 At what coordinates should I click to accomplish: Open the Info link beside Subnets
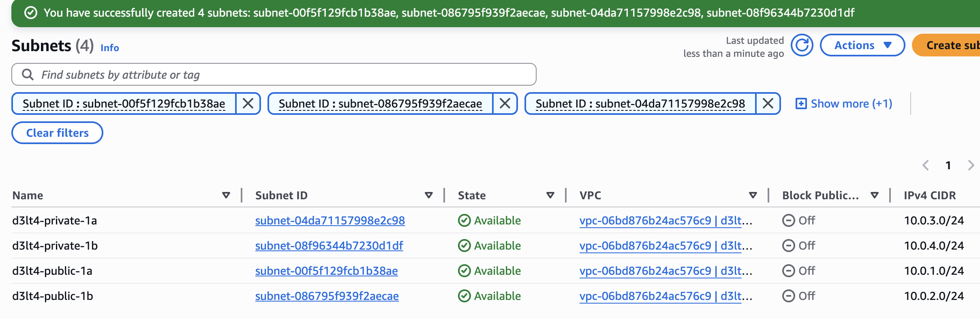tap(109, 47)
